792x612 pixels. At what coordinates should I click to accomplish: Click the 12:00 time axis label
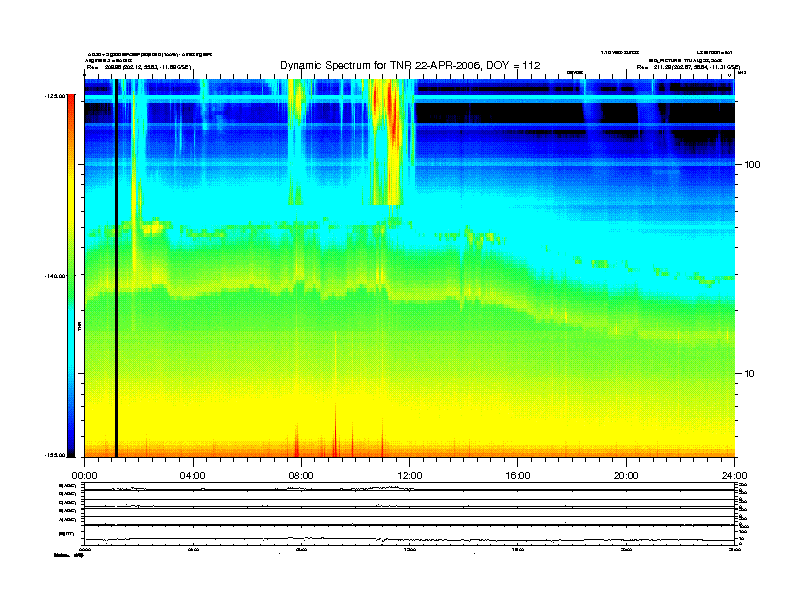410,476
